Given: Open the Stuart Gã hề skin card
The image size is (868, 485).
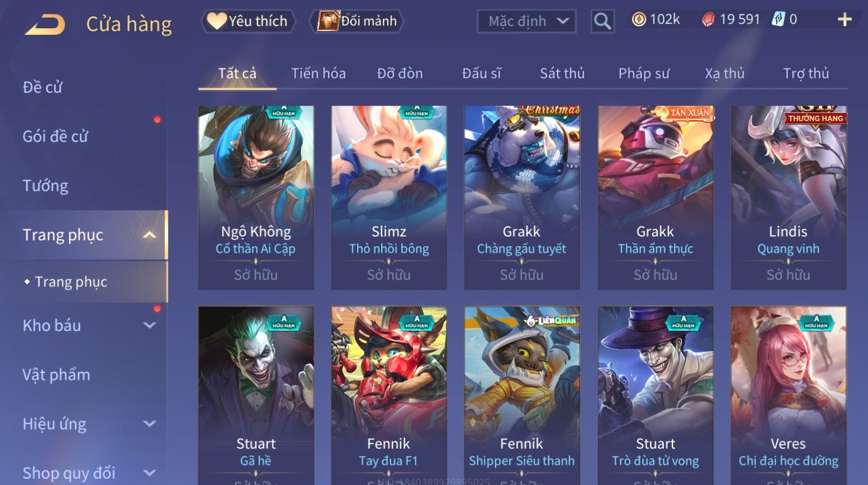Looking at the screenshot, I should point(256,396).
